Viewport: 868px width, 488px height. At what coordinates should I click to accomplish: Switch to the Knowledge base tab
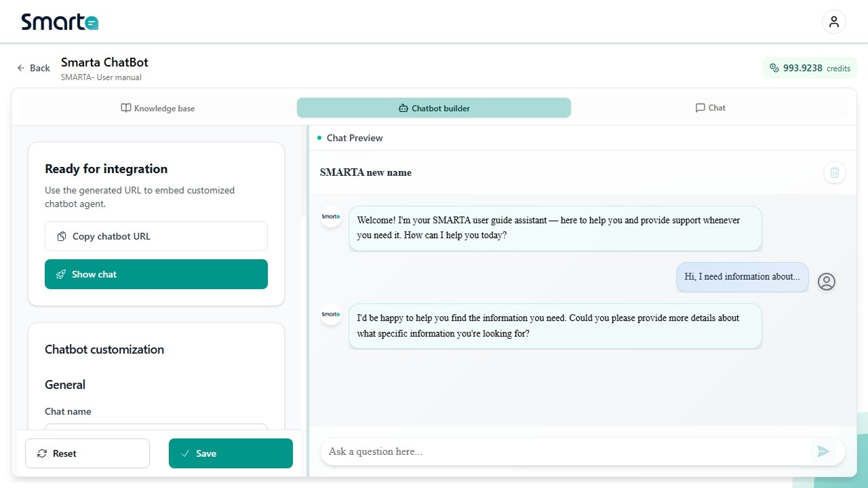tap(158, 108)
